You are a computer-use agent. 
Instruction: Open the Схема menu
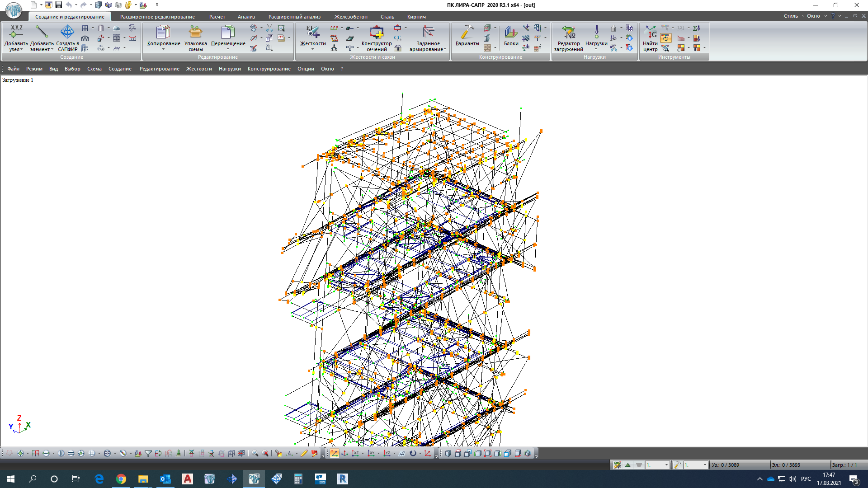coord(94,69)
